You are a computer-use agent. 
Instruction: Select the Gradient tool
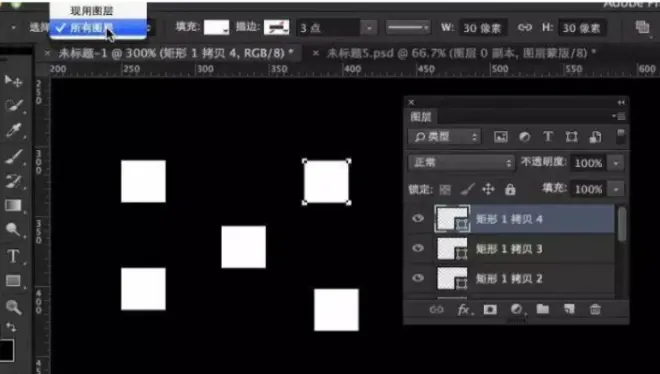pos(13,205)
